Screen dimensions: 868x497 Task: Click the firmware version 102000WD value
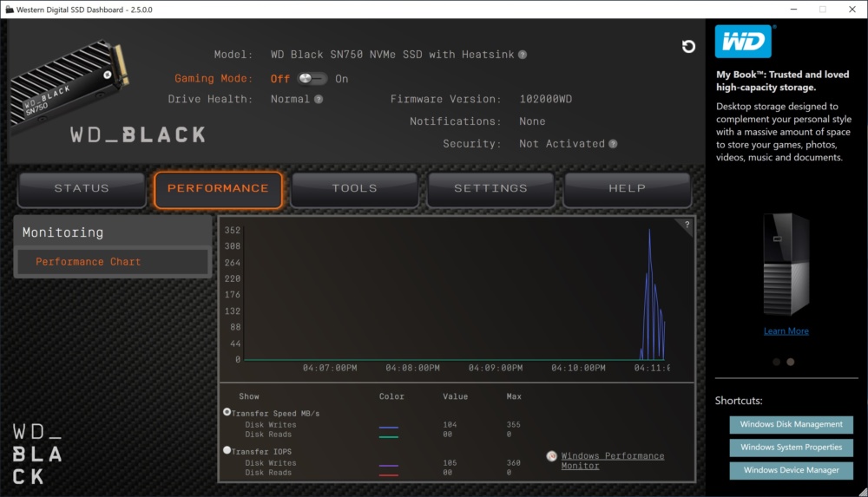pos(546,99)
